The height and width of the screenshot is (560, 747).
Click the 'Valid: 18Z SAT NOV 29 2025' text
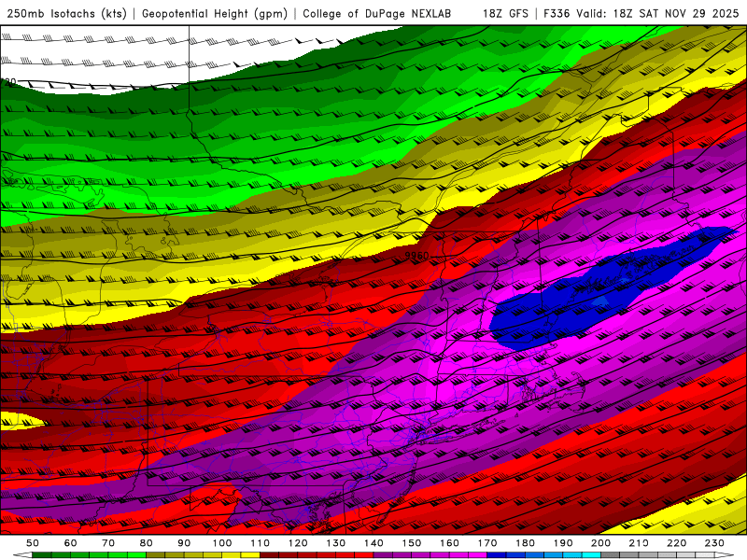(657, 14)
